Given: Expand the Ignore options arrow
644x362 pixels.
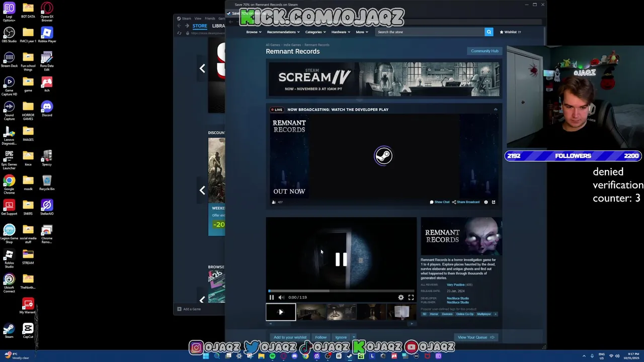Looking at the screenshot, I should pos(354,337).
